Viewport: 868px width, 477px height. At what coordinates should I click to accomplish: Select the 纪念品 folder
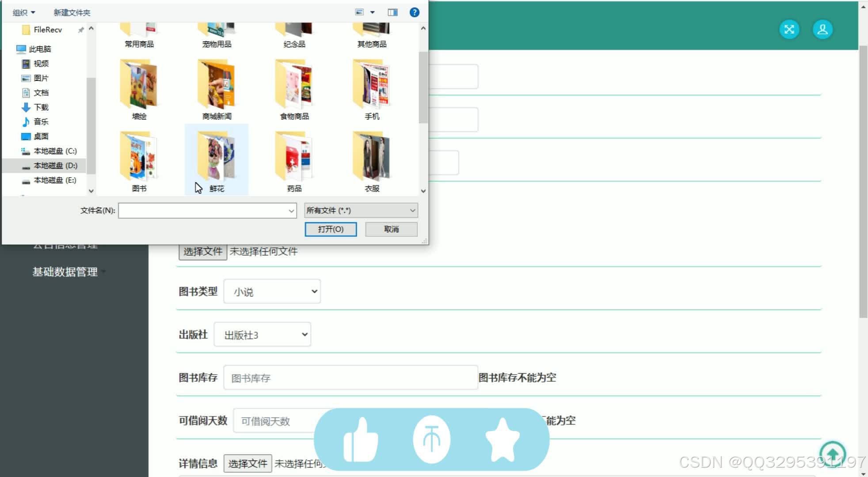[x=294, y=36]
